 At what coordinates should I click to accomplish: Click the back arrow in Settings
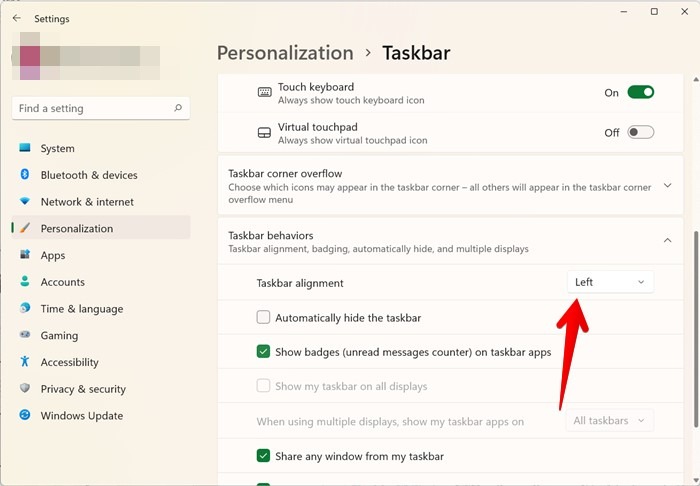coord(16,18)
